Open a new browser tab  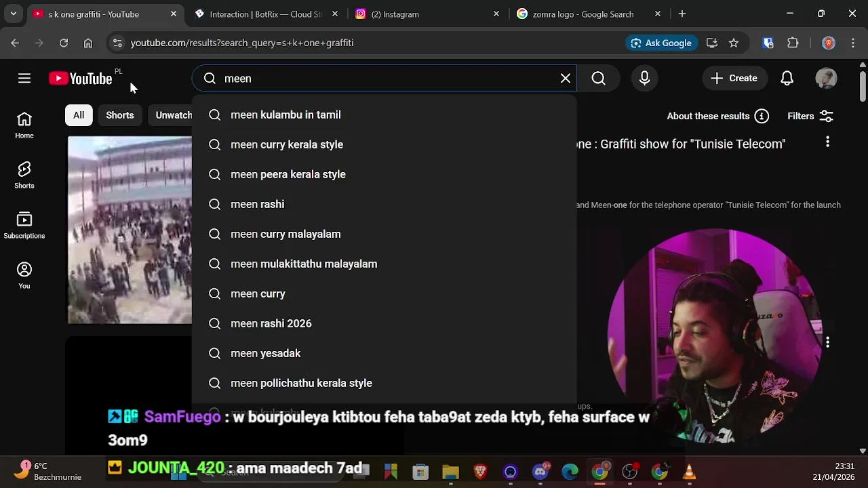[x=682, y=14]
